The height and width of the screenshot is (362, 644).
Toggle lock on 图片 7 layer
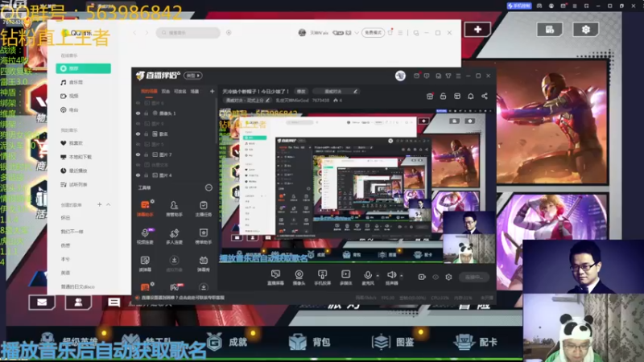pyautogui.click(x=147, y=154)
